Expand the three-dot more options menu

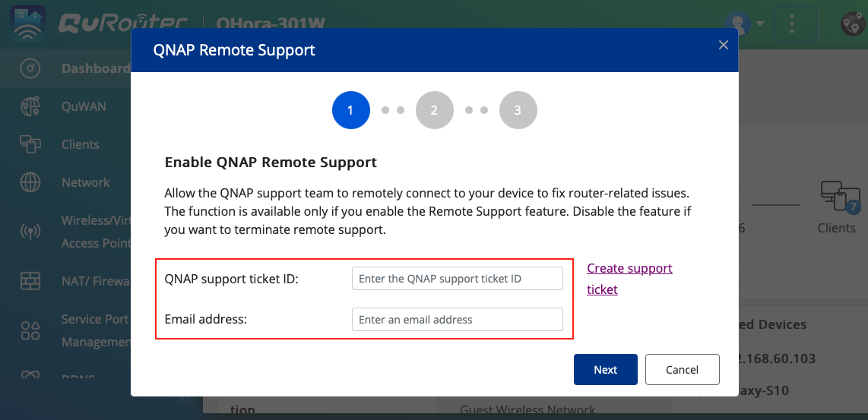point(791,24)
